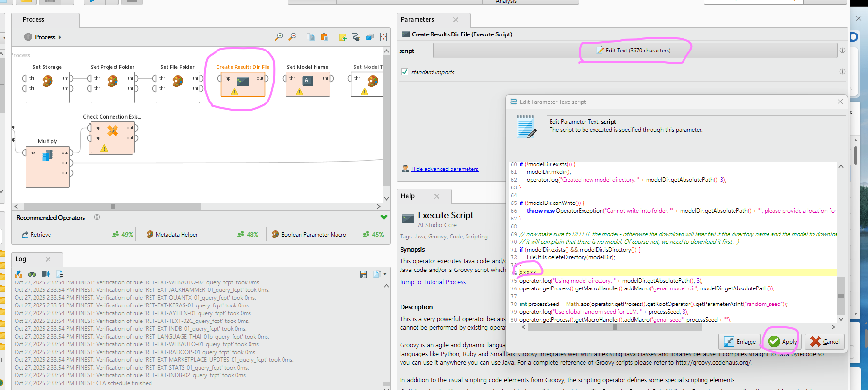Zoom out of the process canvas
The width and height of the screenshot is (868, 390).
coord(292,37)
